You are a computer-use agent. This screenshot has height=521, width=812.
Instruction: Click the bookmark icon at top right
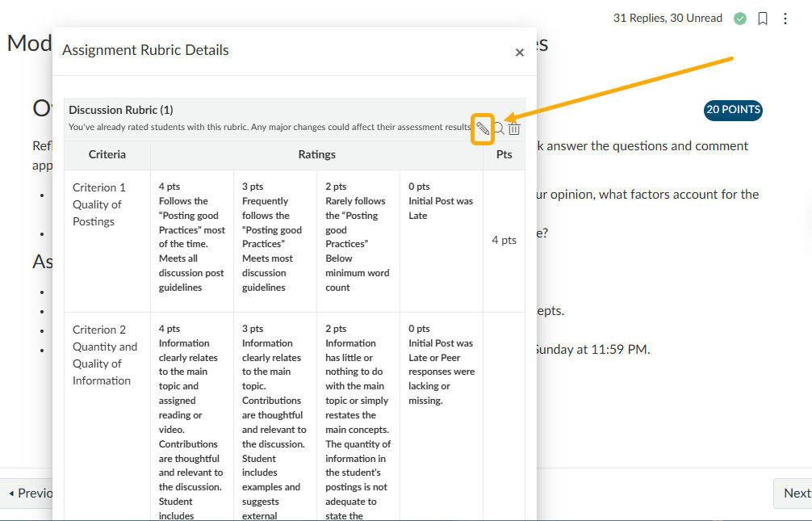point(763,19)
